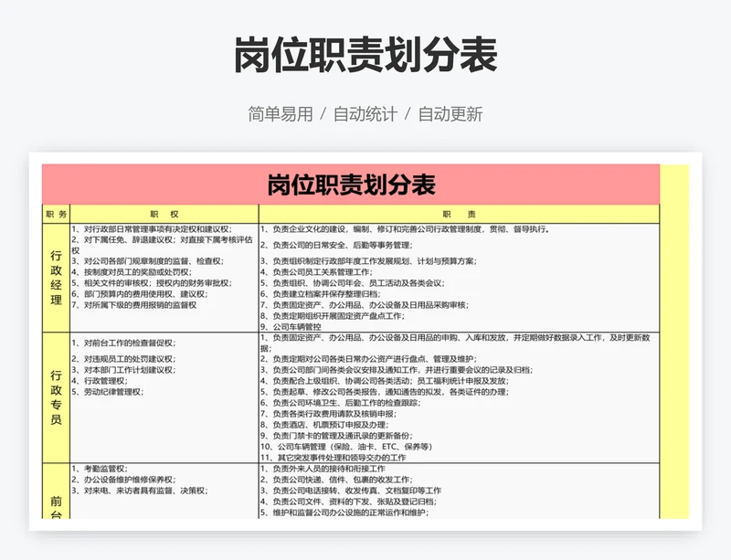The height and width of the screenshot is (560, 731).
Task: Click line 负责门禁卡的管理及通讯录的更新备份
Action: click(x=336, y=436)
